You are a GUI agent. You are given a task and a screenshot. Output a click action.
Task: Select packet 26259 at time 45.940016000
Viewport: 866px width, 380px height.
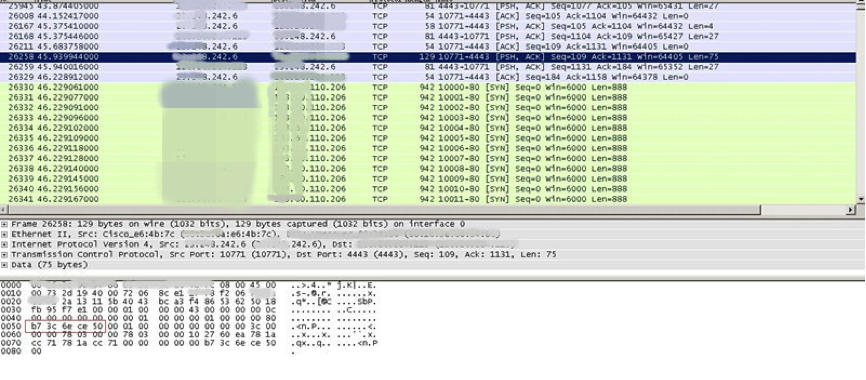tap(428, 67)
